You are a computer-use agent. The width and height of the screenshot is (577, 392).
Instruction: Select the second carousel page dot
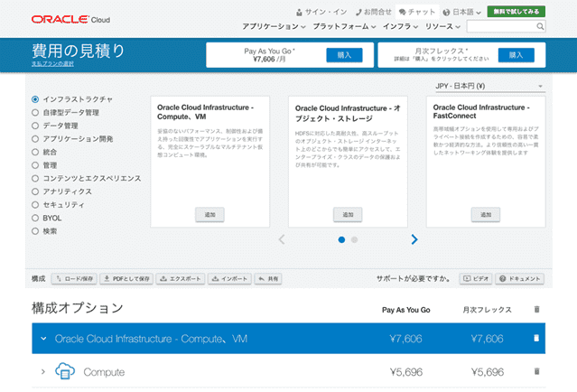click(x=354, y=240)
